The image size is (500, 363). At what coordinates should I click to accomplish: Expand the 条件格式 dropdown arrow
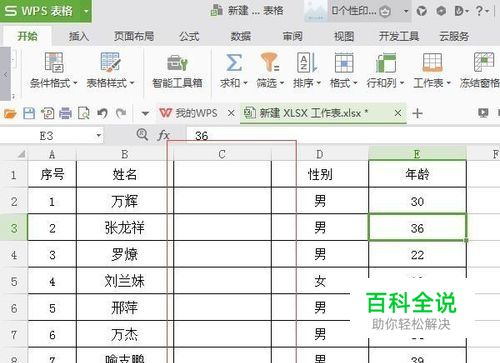tap(75, 83)
